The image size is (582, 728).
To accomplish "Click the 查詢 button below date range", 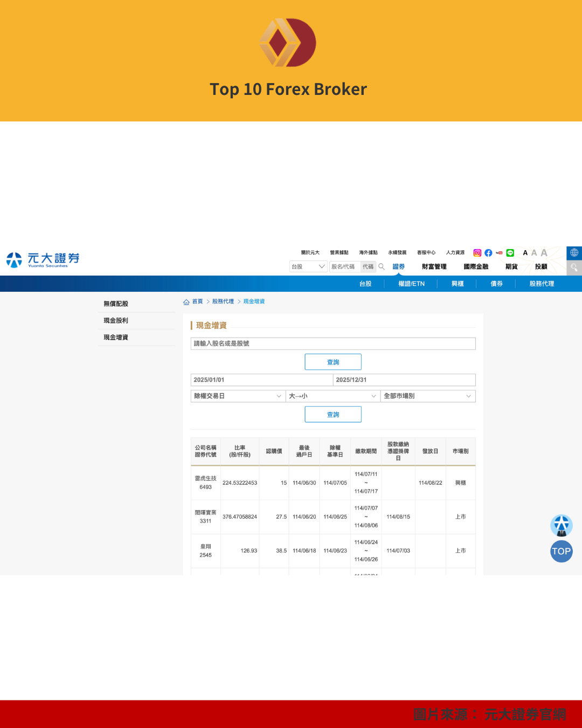I will pyautogui.click(x=333, y=415).
